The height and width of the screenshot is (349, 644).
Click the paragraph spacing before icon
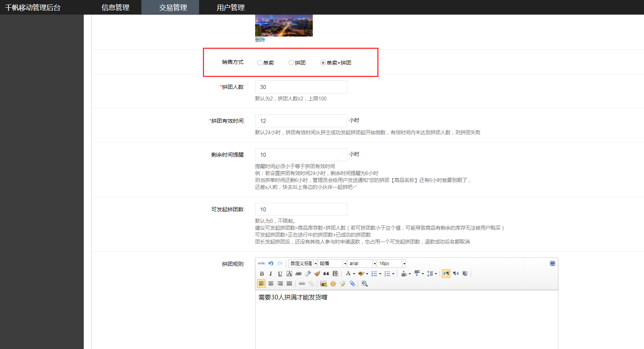tap(404, 274)
